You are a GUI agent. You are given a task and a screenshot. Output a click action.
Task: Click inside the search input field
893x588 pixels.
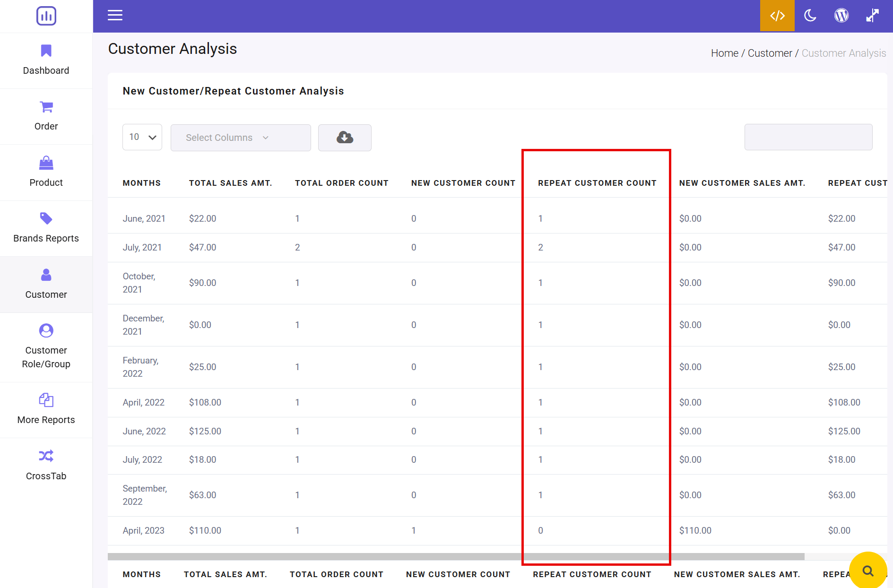pos(808,137)
